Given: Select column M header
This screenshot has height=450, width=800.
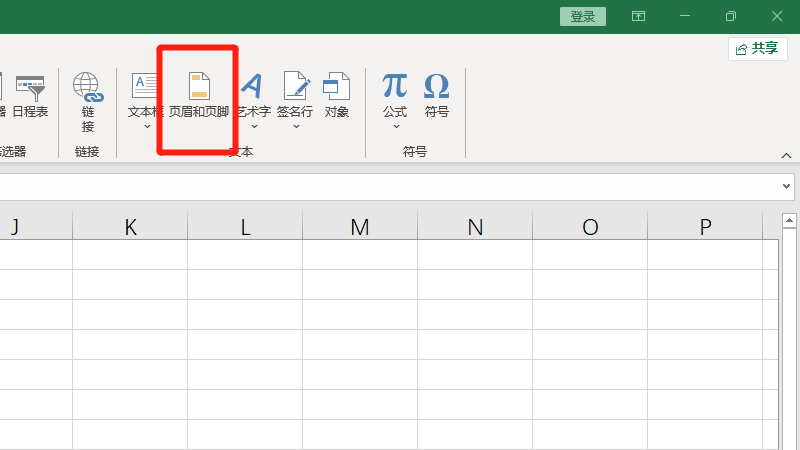Looking at the screenshot, I should (360, 227).
